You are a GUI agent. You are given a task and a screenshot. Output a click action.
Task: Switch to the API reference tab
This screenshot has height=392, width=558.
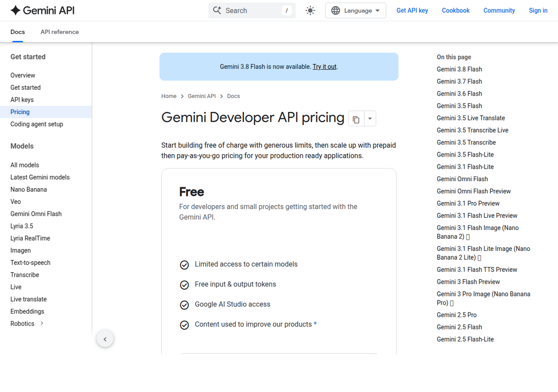60,32
